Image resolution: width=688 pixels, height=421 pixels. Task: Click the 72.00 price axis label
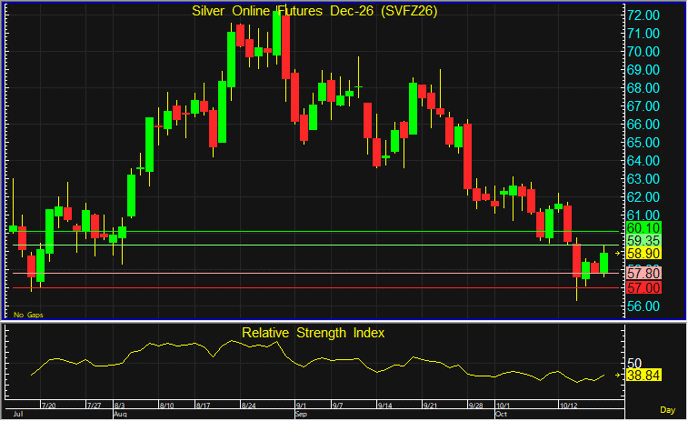(x=643, y=15)
